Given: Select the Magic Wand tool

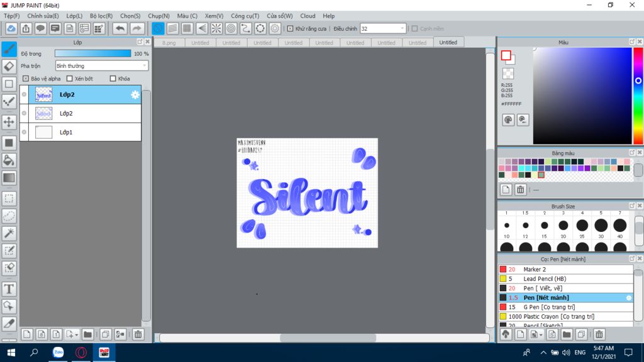Looking at the screenshot, I should coord(9,233).
